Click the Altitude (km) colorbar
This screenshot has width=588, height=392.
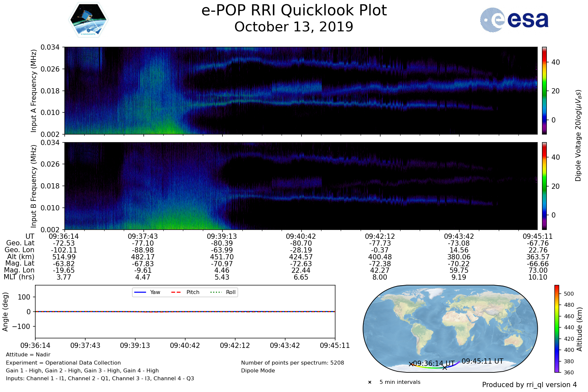coord(557,329)
